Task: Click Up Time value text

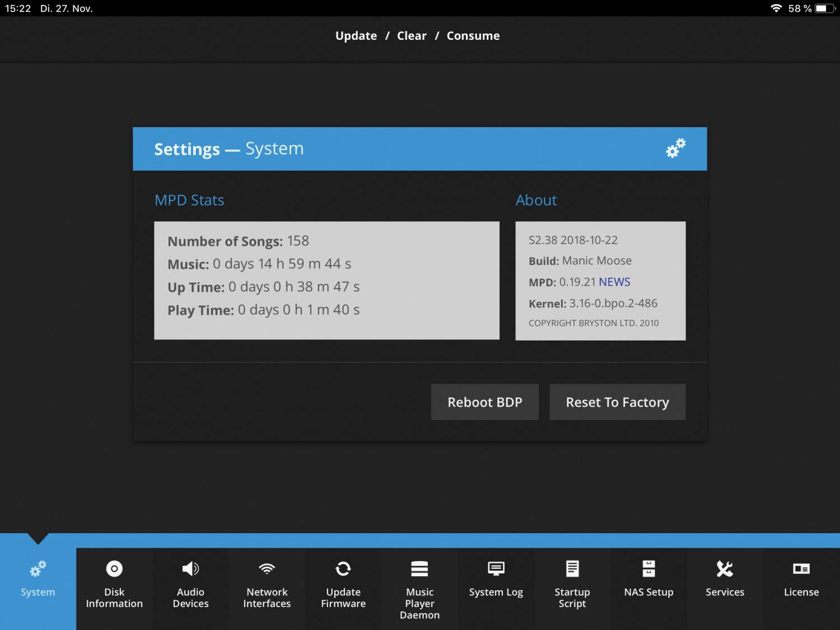Action: [294, 287]
